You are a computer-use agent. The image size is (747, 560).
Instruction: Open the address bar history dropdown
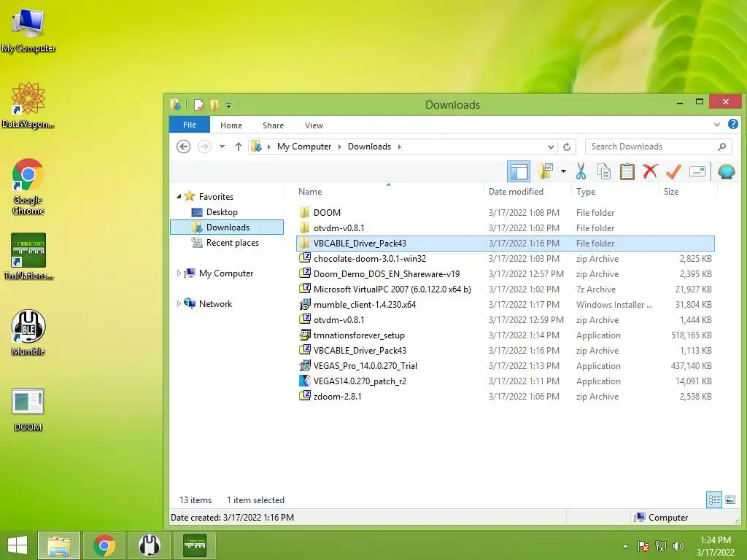pyautogui.click(x=551, y=147)
